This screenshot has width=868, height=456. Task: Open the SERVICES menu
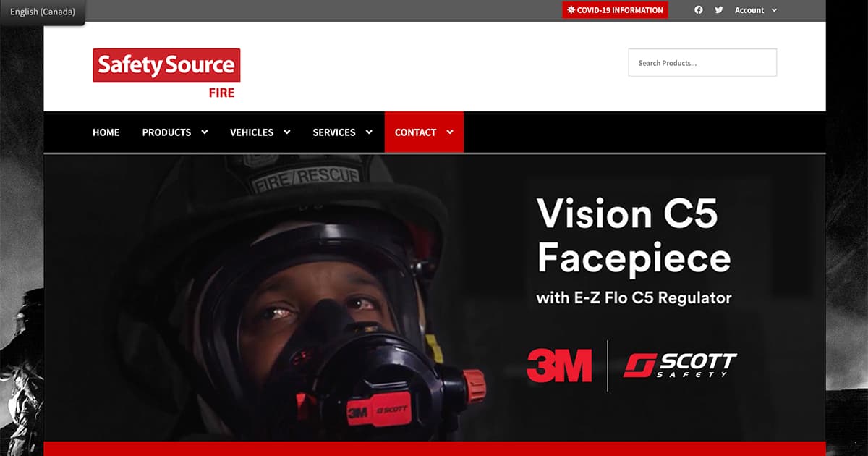point(334,132)
